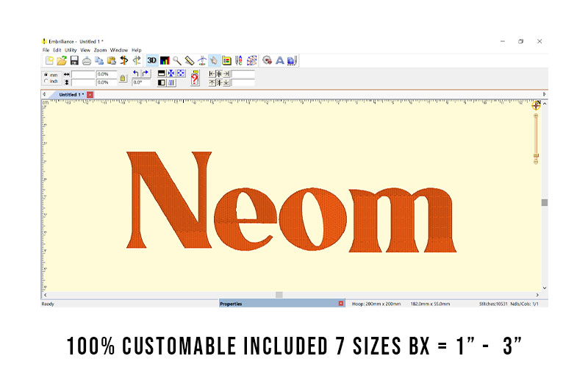Click the tab strip right arrow
This screenshot has height=392, width=588.
pyautogui.click(x=544, y=95)
